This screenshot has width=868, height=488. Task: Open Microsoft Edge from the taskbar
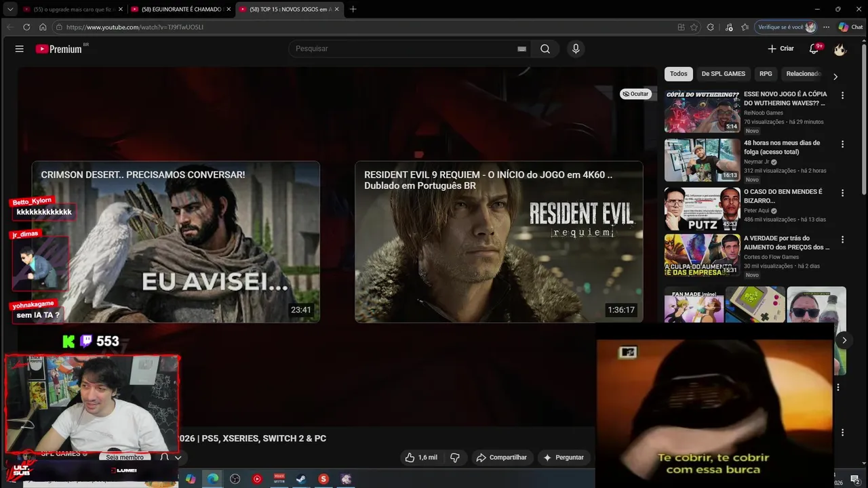tap(213, 479)
